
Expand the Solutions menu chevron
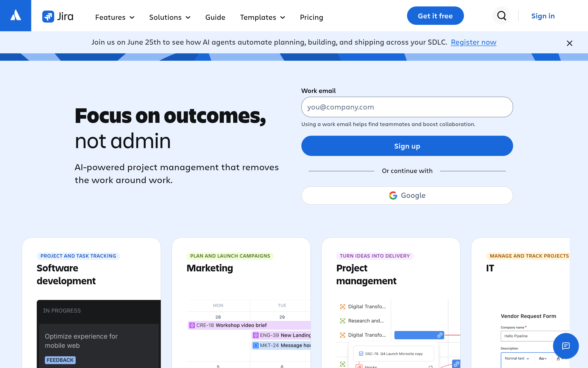188,17
